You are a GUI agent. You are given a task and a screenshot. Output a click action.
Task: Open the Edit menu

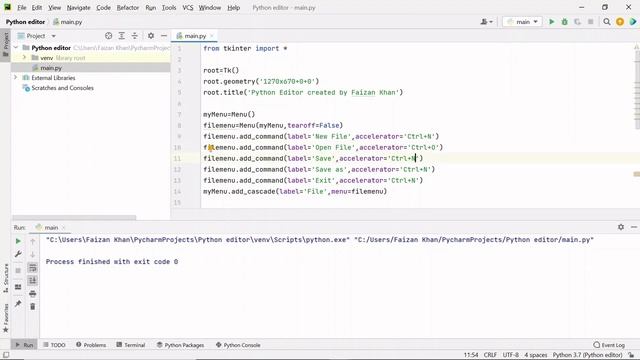[x=37, y=7]
